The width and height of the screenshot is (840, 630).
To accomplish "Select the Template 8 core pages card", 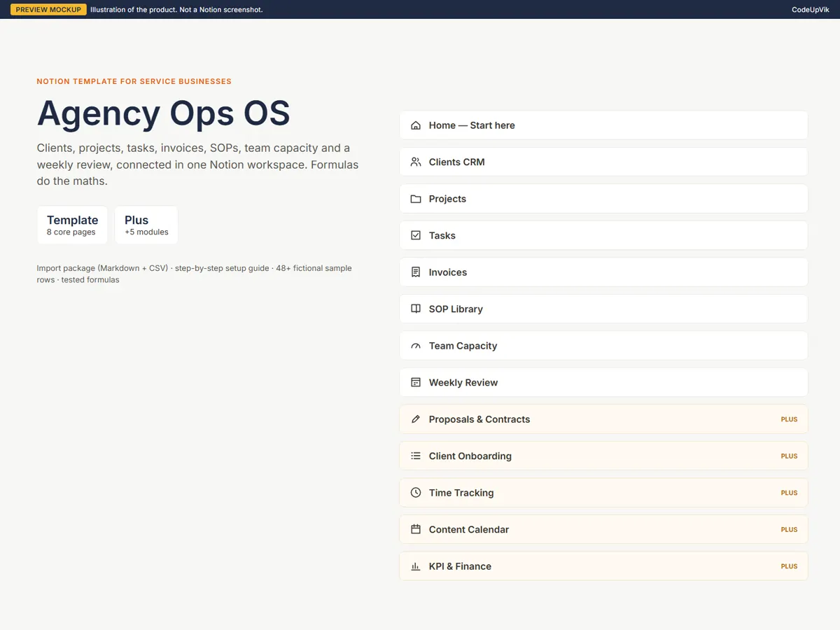I will (73, 225).
